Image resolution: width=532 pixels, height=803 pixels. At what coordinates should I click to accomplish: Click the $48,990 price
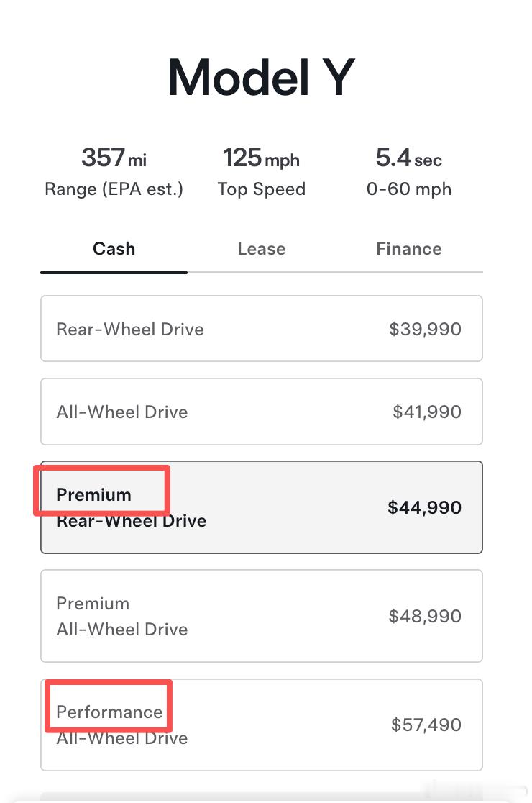pyautogui.click(x=425, y=616)
